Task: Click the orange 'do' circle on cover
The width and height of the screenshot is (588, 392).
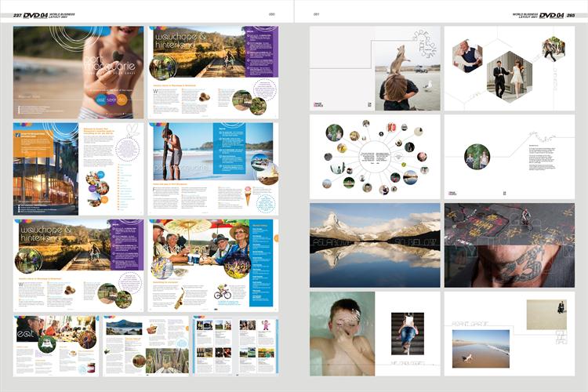Action: (x=122, y=100)
